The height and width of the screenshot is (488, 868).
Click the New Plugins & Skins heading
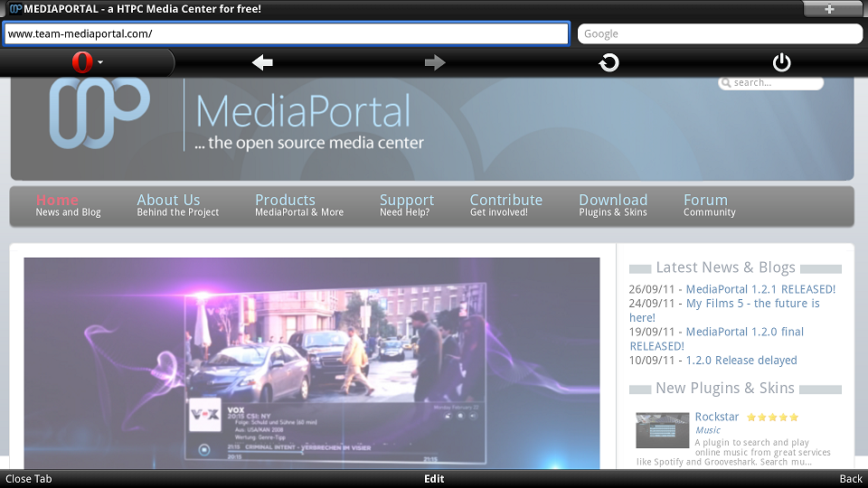[x=724, y=389]
